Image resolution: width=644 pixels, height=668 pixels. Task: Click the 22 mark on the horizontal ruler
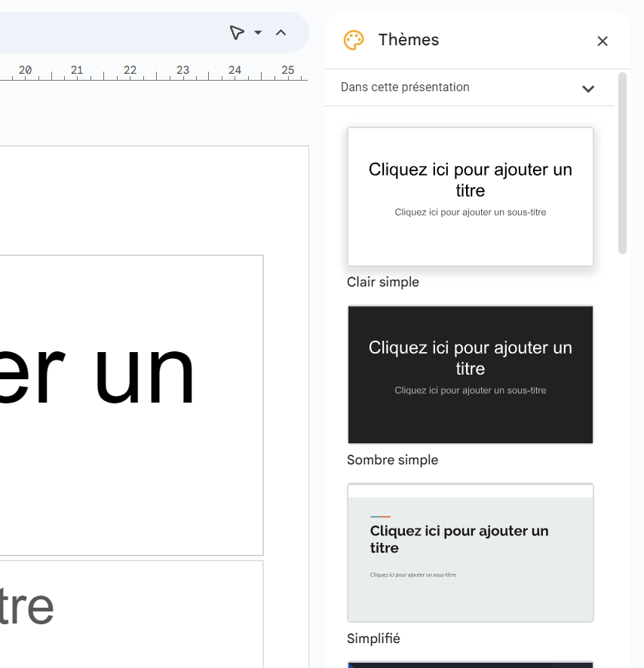click(130, 71)
